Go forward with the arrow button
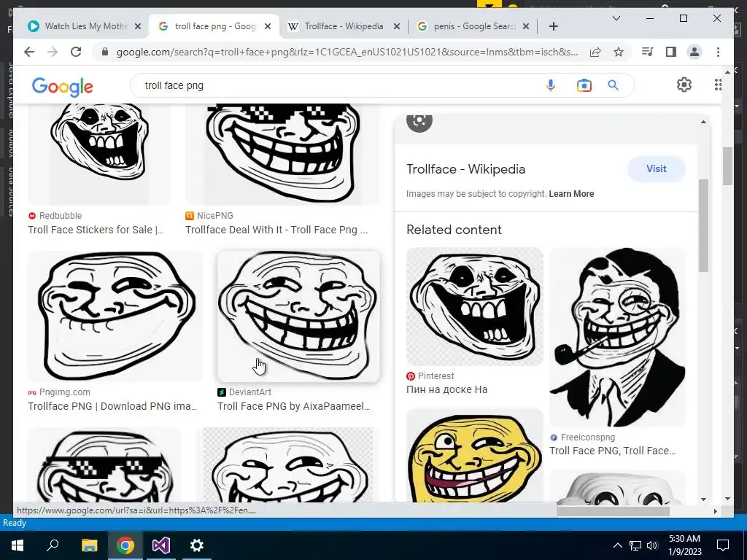 point(53,52)
